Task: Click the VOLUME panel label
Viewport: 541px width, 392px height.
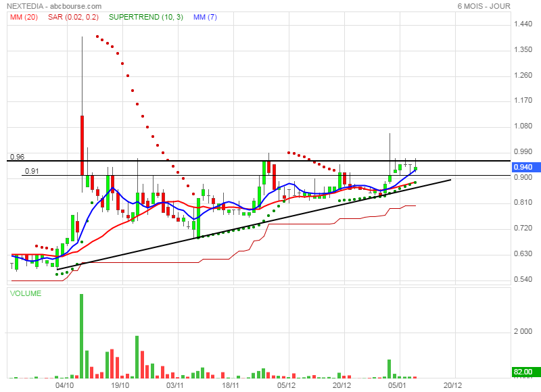Action: point(26,293)
